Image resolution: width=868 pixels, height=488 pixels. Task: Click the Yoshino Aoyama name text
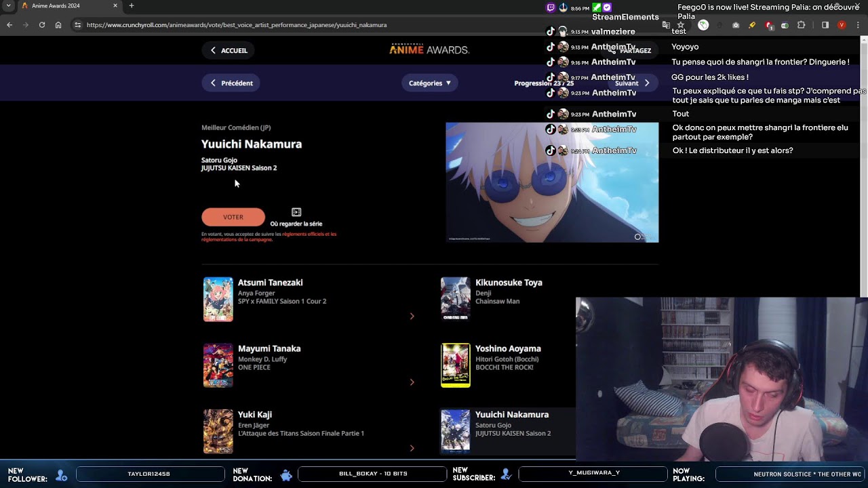point(508,348)
